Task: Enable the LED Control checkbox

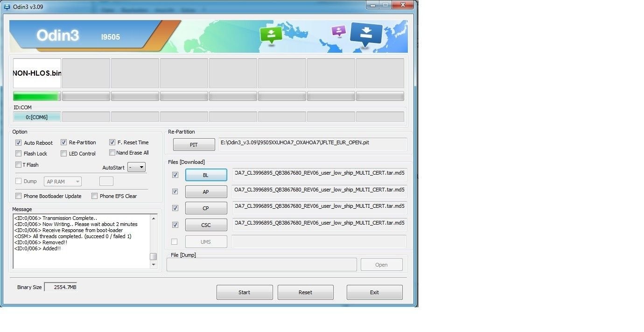Action: [63, 154]
